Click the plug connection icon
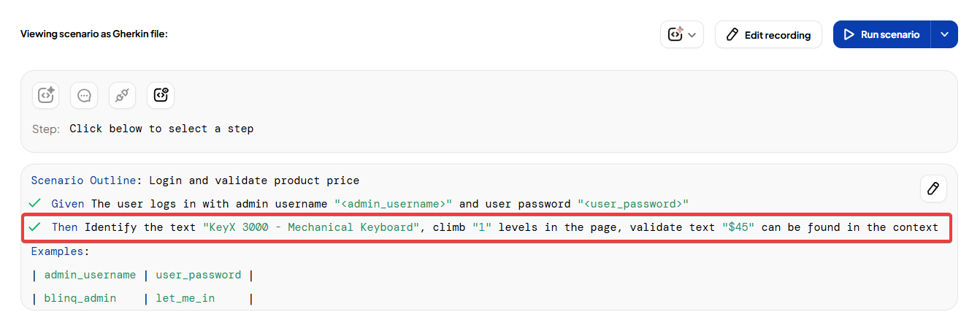Screen dimensions: 980x323 [122, 95]
